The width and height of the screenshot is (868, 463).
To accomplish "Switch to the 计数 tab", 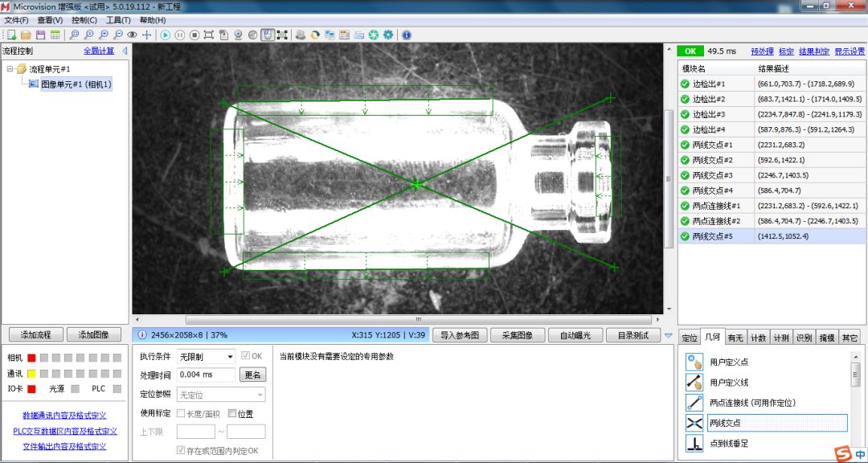I will click(x=758, y=338).
